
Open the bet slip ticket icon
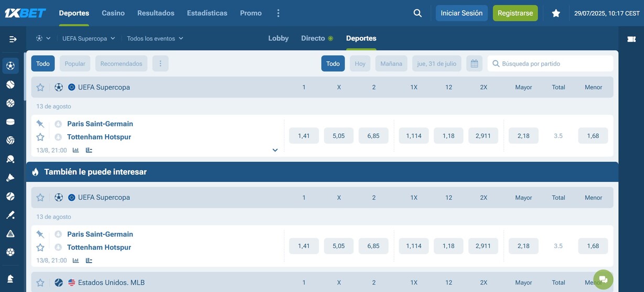coord(631,39)
